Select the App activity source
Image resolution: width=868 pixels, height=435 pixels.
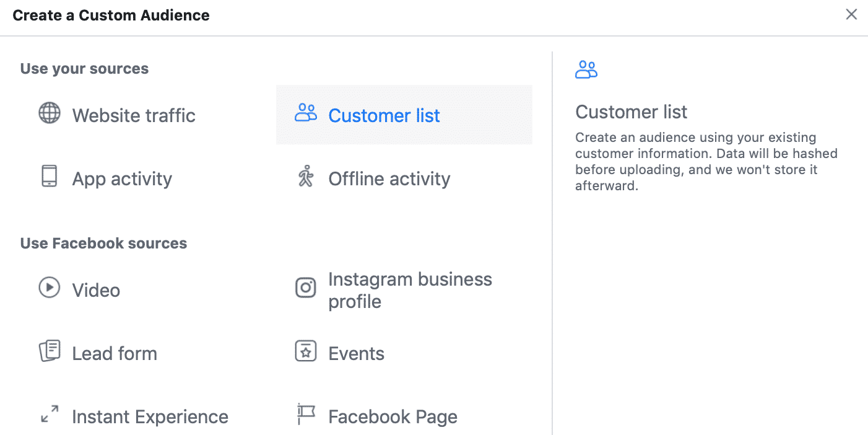pyautogui.click(x=122, y=179)
